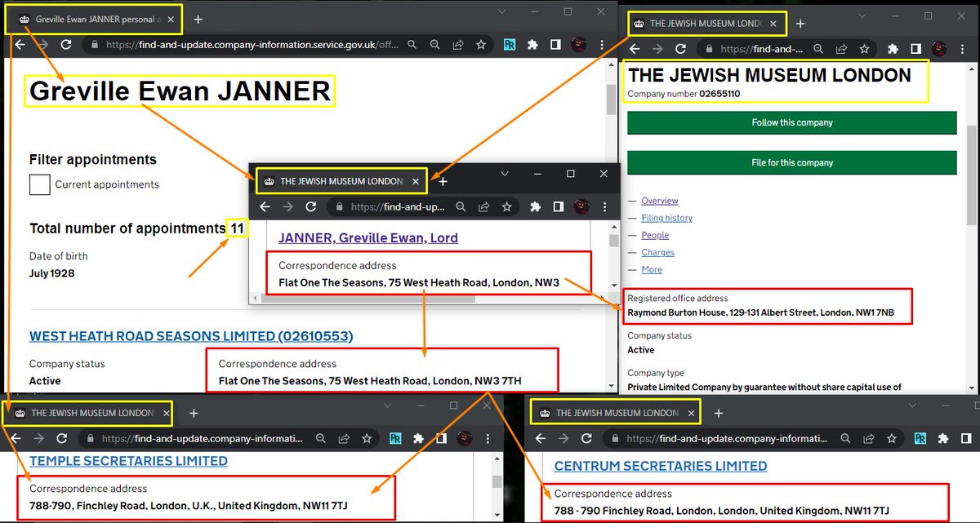Open Chrome three-dot menu in Greville Janner window
980x523 pixels.
pyautogui.click(x=602, y=45)
